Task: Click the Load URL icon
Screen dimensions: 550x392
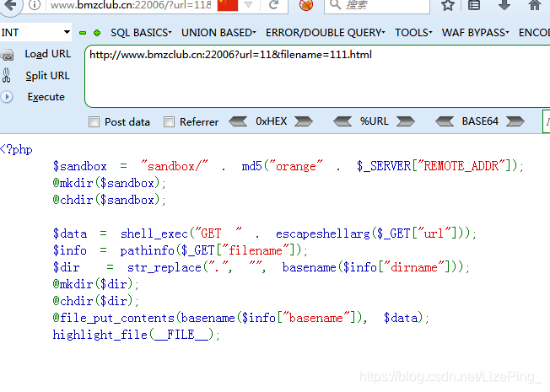Action: point(7,55)
